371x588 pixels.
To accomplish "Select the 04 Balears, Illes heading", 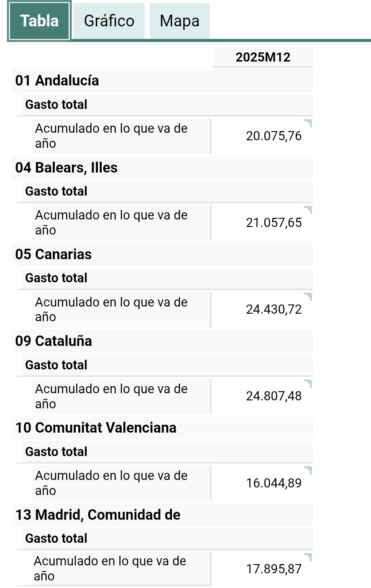I will [67, 168].
